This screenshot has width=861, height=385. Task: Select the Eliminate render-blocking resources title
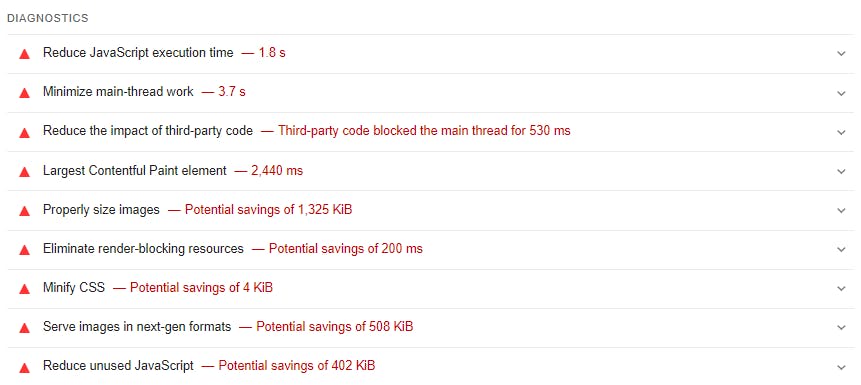143,249
